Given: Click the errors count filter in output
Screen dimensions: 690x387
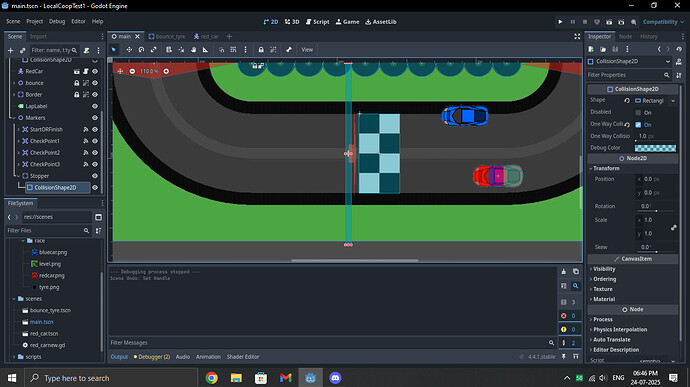Looking at the screenshot, I should 568,316.
